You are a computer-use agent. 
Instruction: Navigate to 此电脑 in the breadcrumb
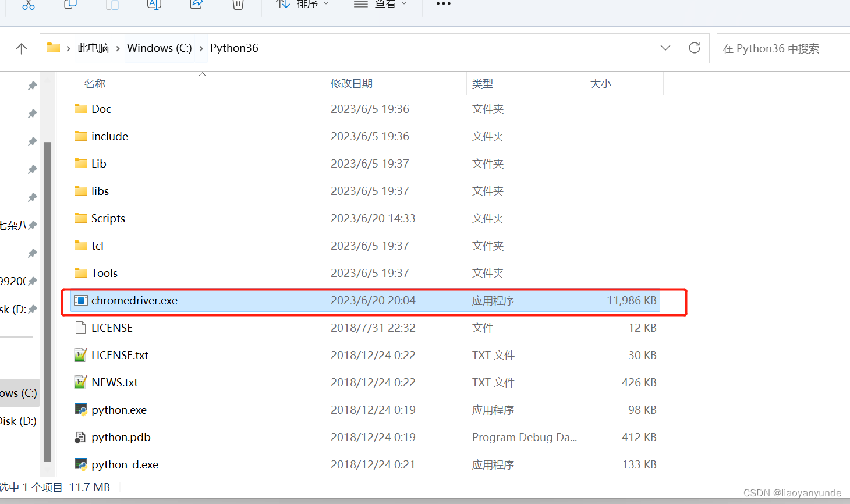pyautogui.click(x=93, y=48)
